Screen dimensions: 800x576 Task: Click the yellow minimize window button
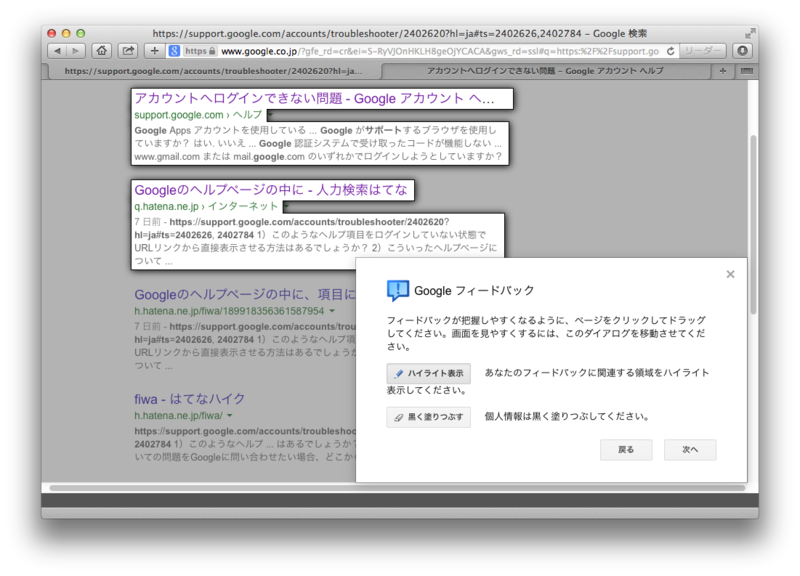[x=66, y=34]
